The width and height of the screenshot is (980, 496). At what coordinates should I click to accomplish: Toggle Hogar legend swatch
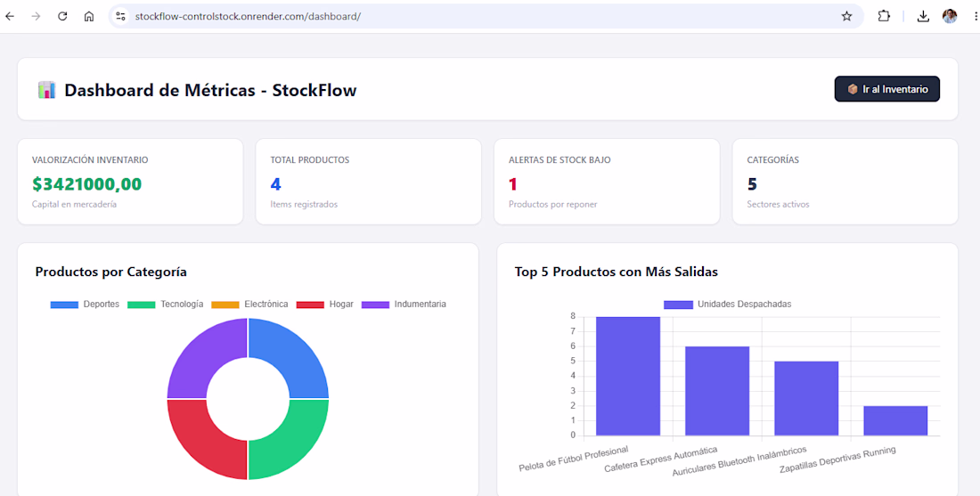(x=310, y=305)
